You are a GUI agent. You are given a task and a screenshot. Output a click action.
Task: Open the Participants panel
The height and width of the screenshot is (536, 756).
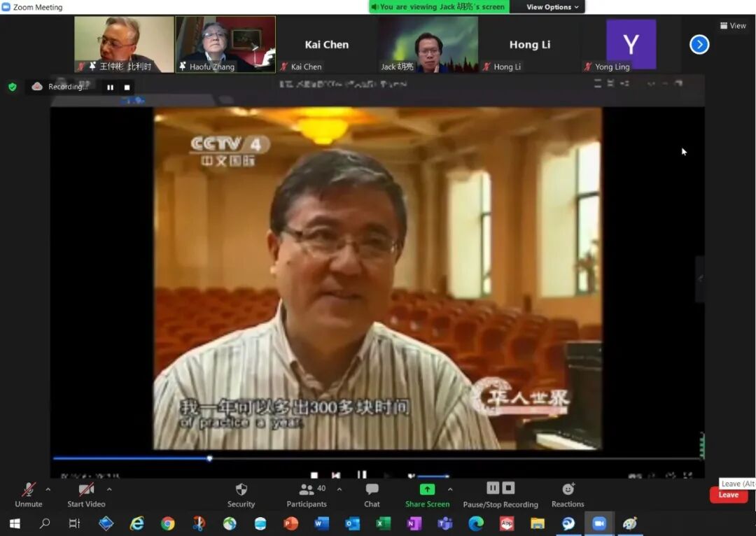pos(307,495)
